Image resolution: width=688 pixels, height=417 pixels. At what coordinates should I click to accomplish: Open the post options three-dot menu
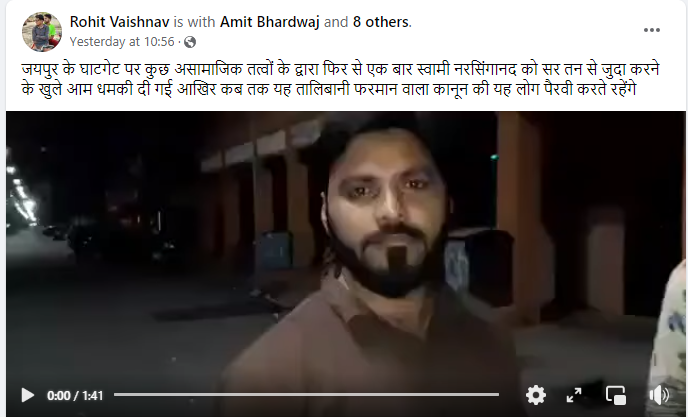click(x=652, y=30)
